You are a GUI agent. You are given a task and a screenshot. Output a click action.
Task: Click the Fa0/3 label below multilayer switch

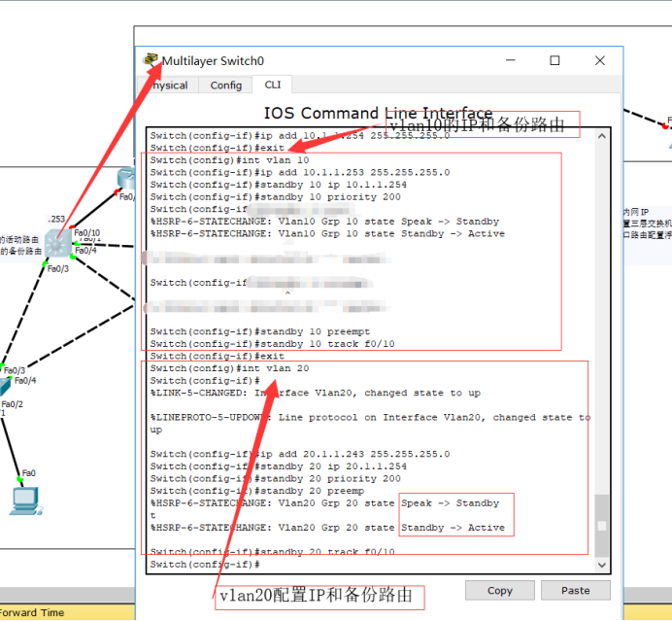pos(58,269)
